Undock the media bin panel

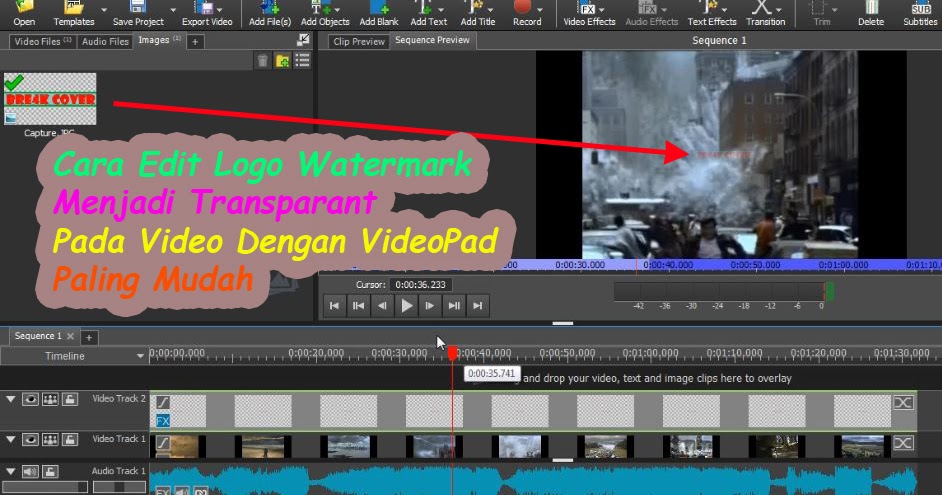[x=303, y=40]
